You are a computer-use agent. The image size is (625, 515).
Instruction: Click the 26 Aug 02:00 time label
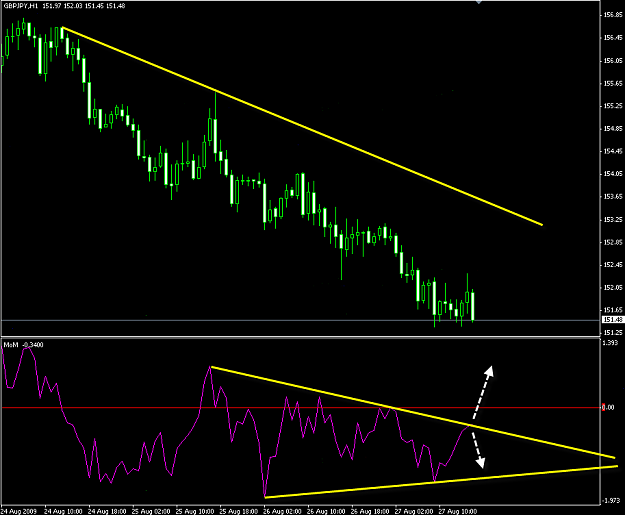point(282,511)
